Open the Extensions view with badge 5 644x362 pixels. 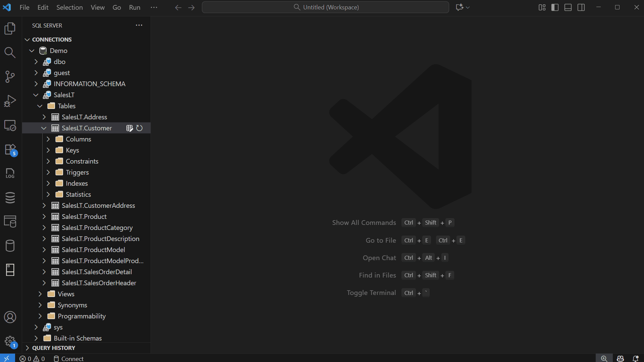10,150
